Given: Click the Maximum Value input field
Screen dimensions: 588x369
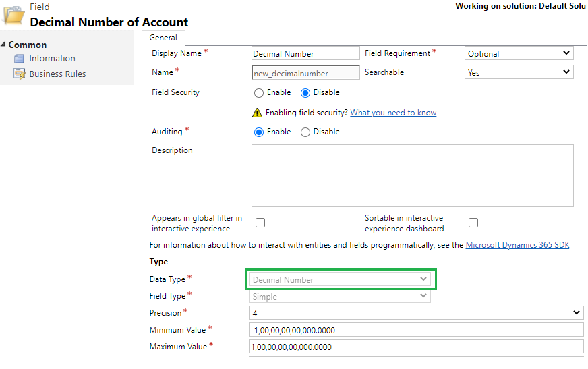Looking at the screenshot, I should pyautogui.click(x=417, y=347).
